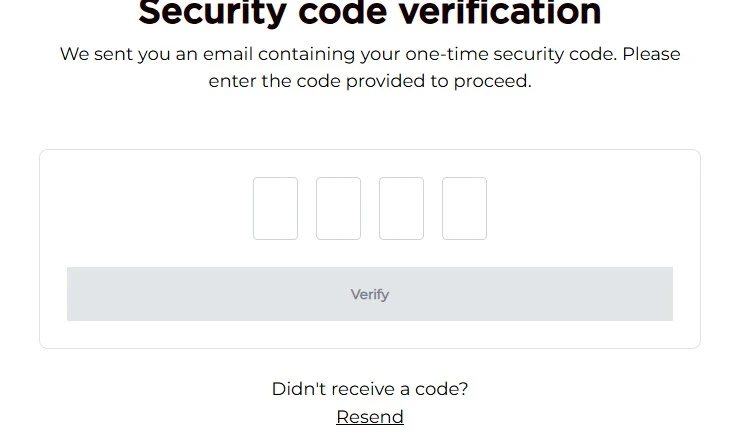Click the word 'proceed' in the instructions
The width and height of the screenshot is (738, 445).
(494, 81)
